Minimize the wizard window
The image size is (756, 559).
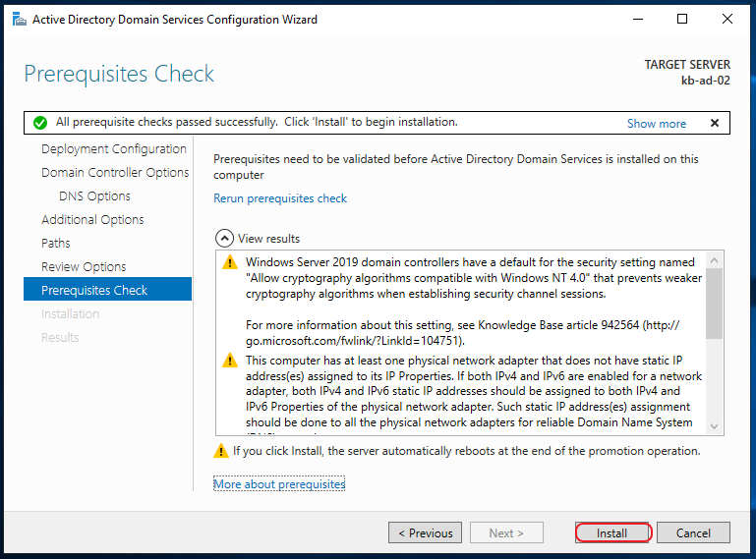[638, 20]
